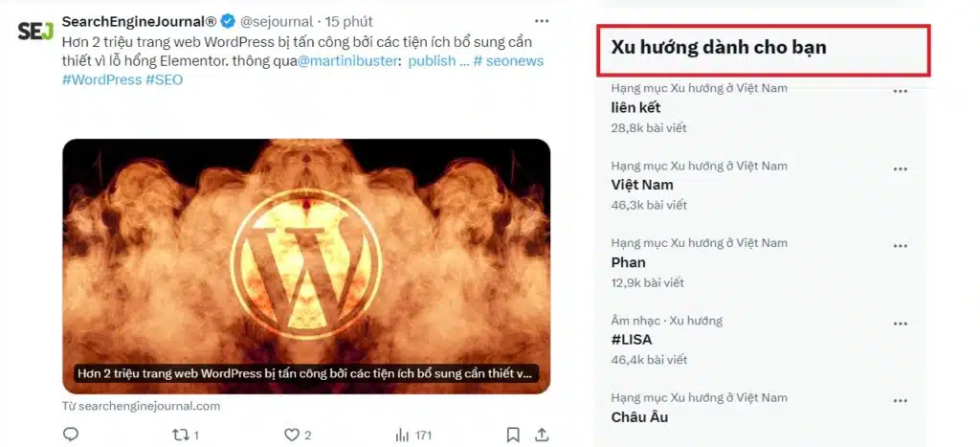The width and height of the screenshot is (980, 447).
Task: View tweet analytics bar chart icon
Action: 403,435
